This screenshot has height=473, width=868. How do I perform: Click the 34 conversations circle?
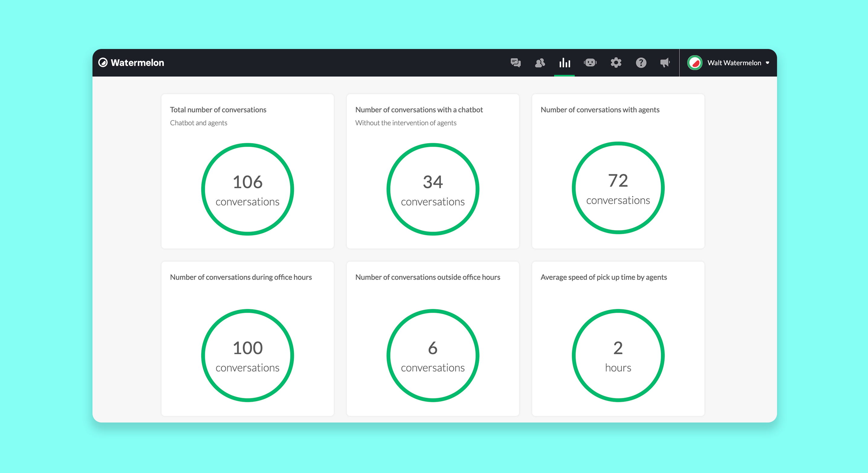point(433,189)
